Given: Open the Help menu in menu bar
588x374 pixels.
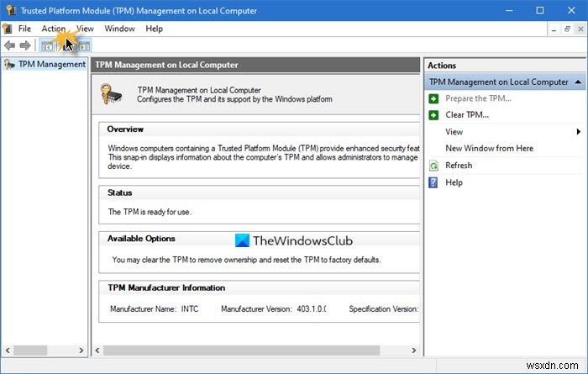Looking at the screenshot, I should (154, 29).
